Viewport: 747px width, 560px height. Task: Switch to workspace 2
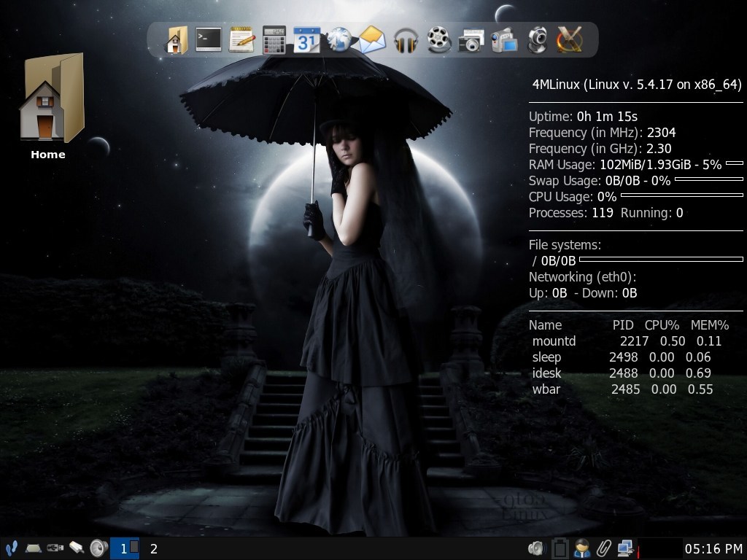154,548
